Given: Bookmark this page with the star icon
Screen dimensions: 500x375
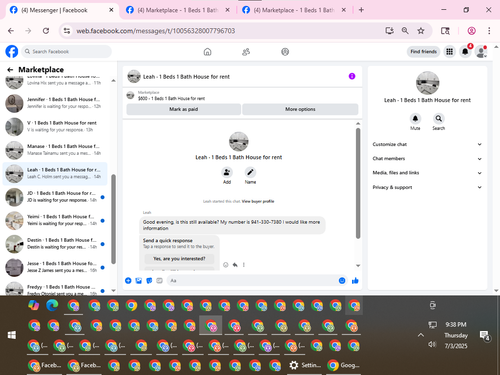Looking at the screenshot, I should click(421, 31).
